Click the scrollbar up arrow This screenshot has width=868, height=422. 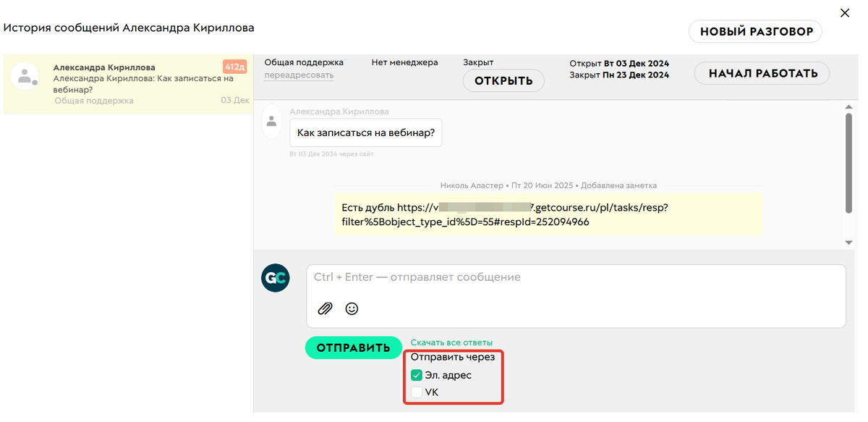[x=849, y=106]
